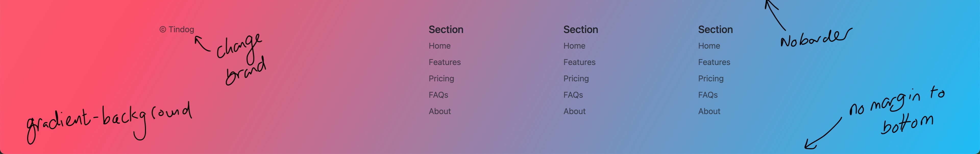Visit About link in first Section column
Image resolution: width=980 pixels, height=154 pixels.
tap(440, 111)
